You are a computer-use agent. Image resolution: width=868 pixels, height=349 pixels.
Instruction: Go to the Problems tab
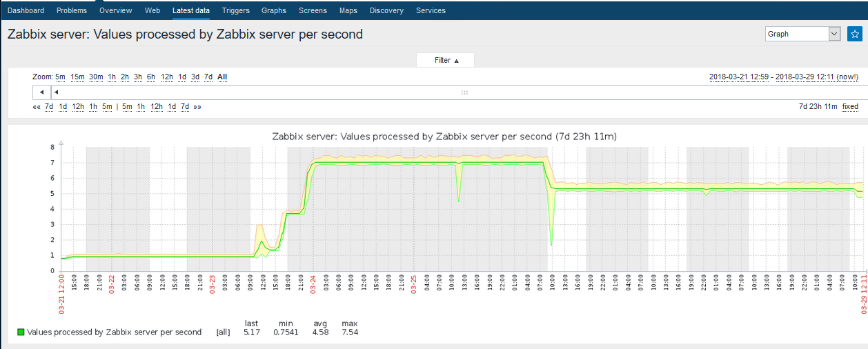pos(72,10)
